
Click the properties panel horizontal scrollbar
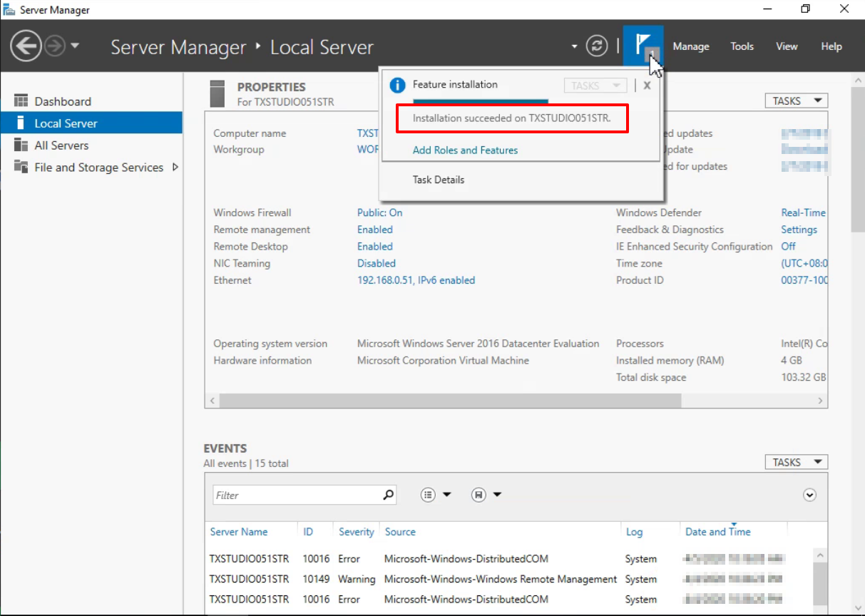click(x=450, y=401)
